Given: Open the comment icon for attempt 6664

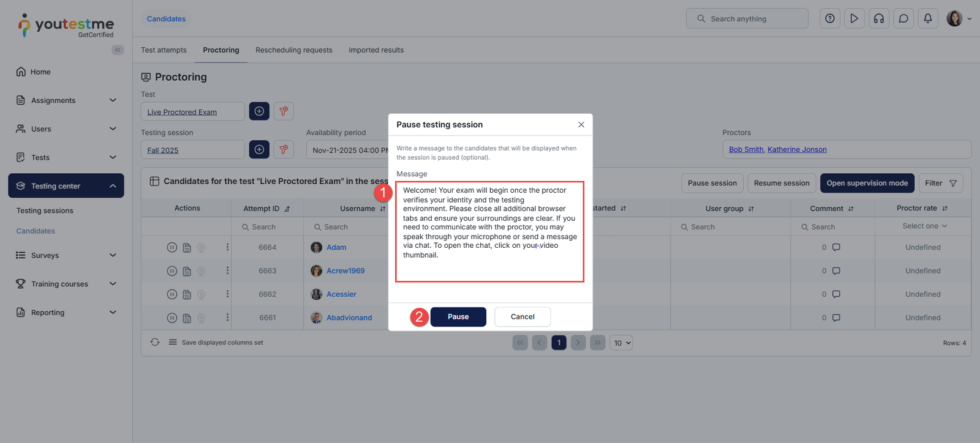Looking at the screenshot, I should pos(836,248).
